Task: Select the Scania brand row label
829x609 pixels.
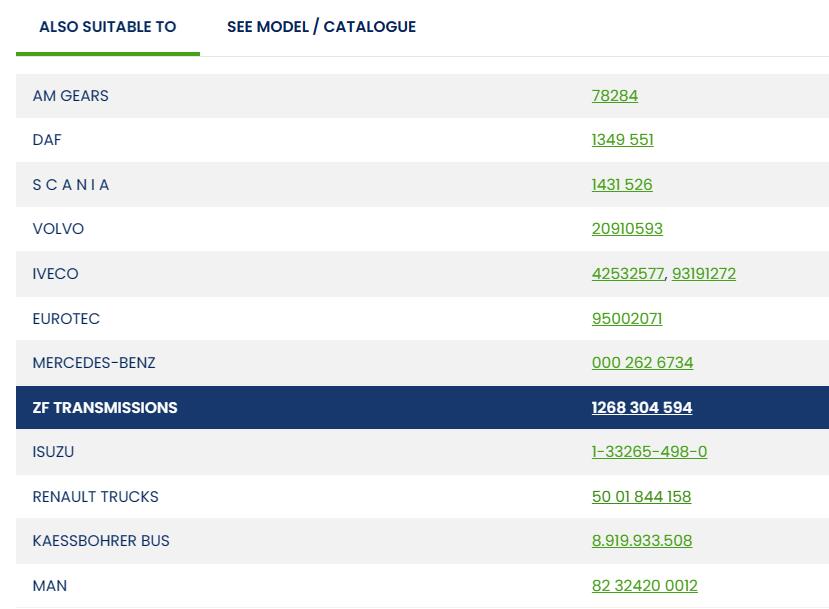Action: 71,185
